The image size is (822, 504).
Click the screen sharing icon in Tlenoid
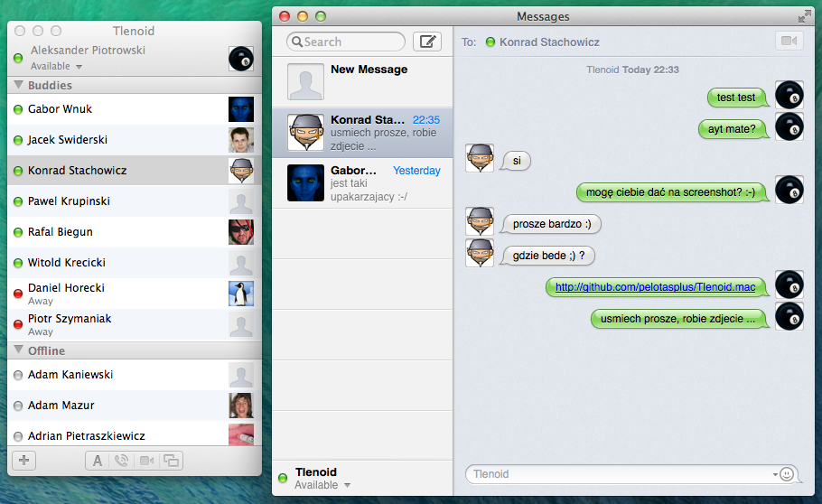(171, 461)
